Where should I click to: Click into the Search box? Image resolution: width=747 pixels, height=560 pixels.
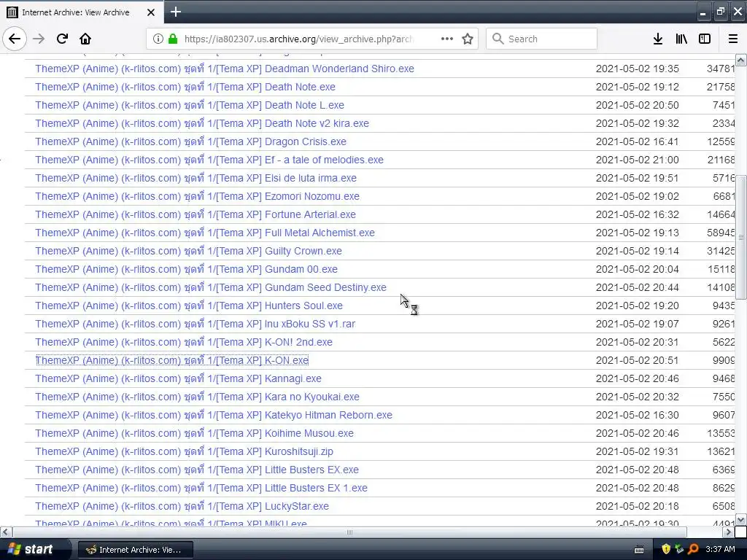[x=542, y=39]
